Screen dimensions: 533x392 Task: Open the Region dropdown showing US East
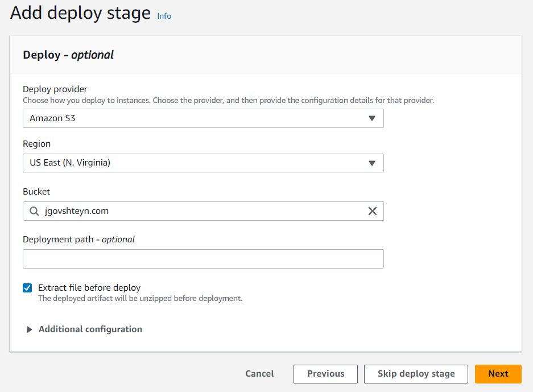[x=203, y=163]
